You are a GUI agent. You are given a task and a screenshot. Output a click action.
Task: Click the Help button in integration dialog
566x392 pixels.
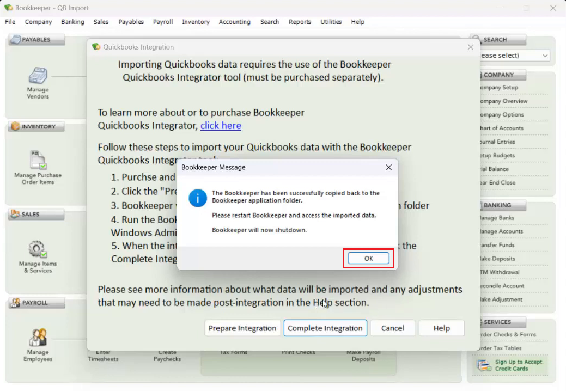pos(441,328)
